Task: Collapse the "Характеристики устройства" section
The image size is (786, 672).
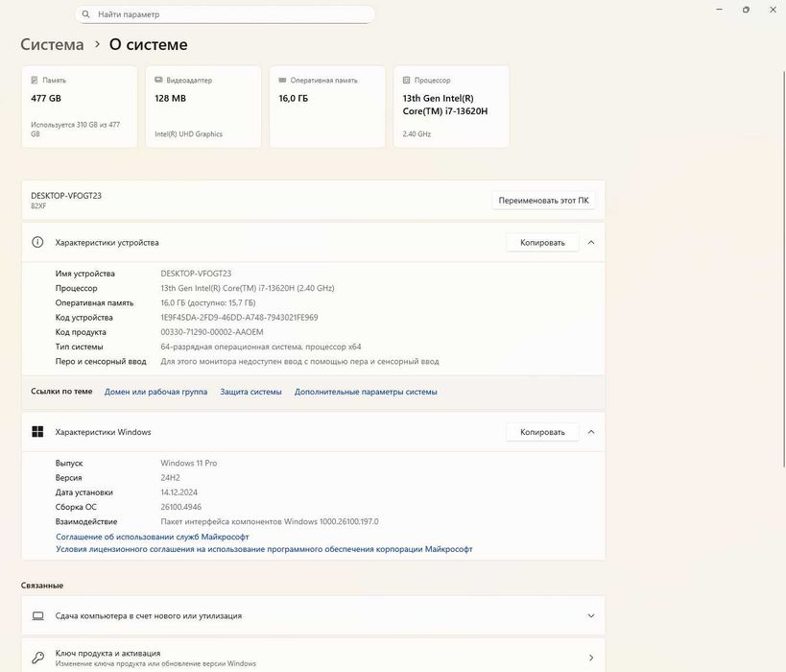Action: coord(591,242)
